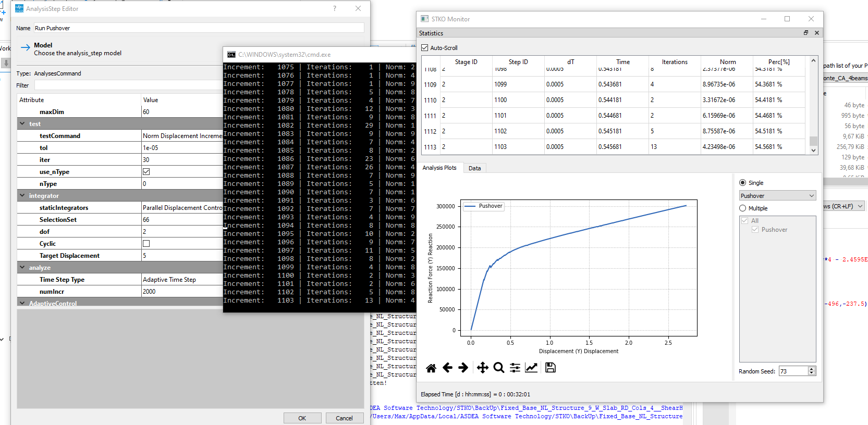The width and height of the screenshot is (868, 425).
Task: Switch to the Data tab
Action: click(x=475, y=168)
